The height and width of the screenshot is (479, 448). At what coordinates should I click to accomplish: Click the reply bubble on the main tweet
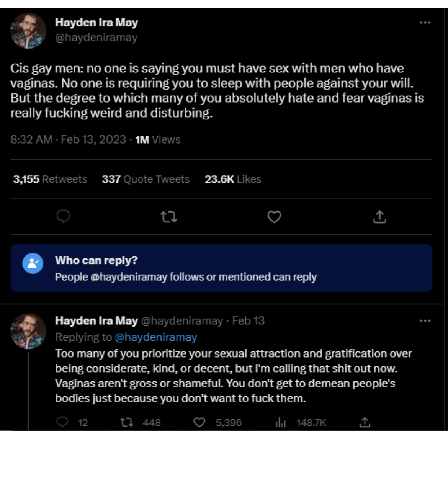pos(63,216)
